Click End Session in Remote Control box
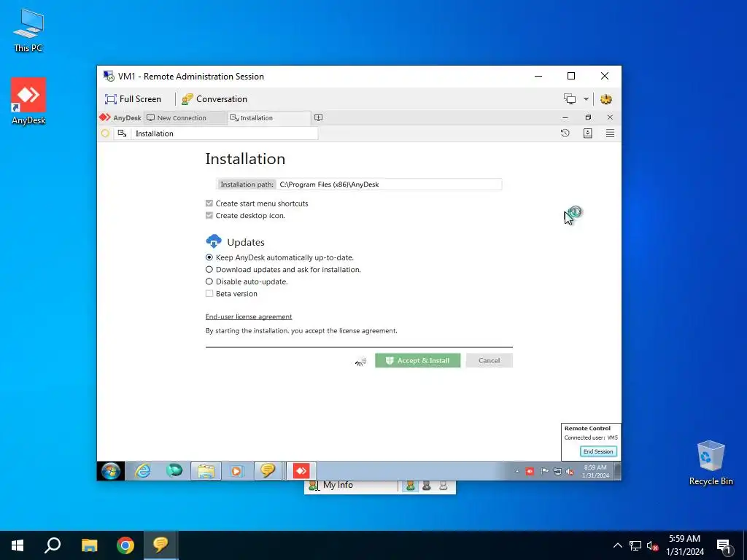Viewport: 747px width, 560px height. [598, 451]
